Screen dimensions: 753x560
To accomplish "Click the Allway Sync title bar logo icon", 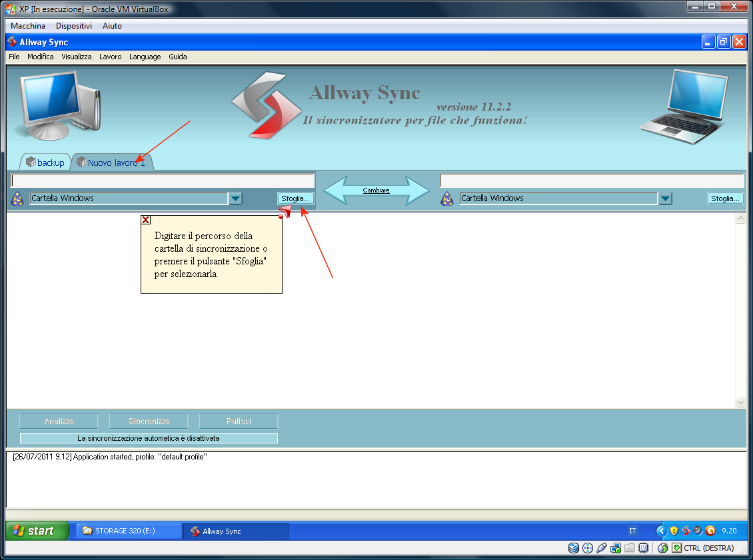I will coord(12,42).
